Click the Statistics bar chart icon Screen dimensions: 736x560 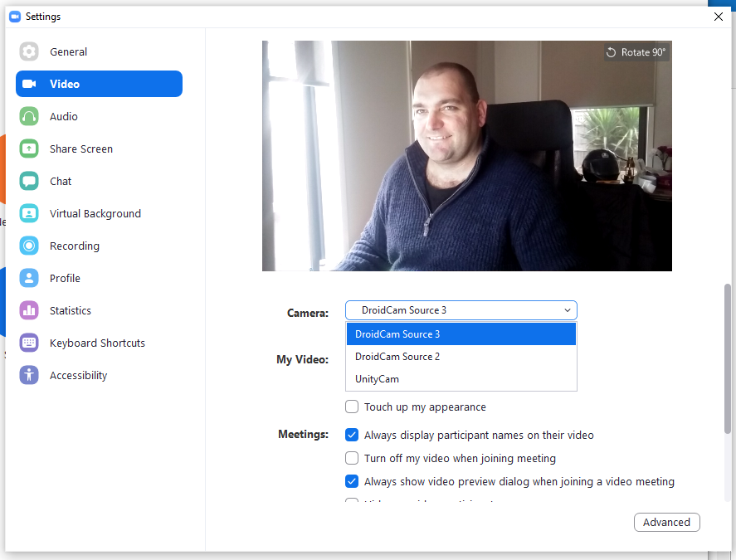tap(29, 311)
